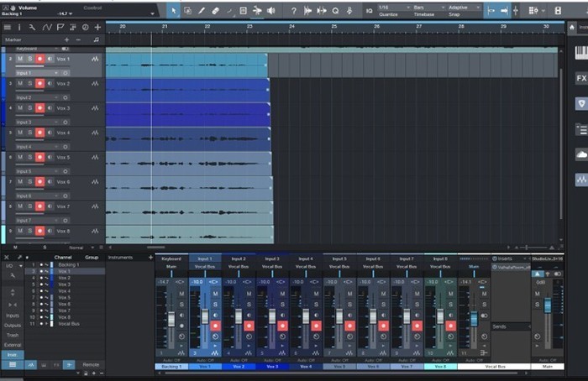This screenshot has height=381, width=588.
Task: Open the Snap Adaptive dropdown
Action: (464, 8)
